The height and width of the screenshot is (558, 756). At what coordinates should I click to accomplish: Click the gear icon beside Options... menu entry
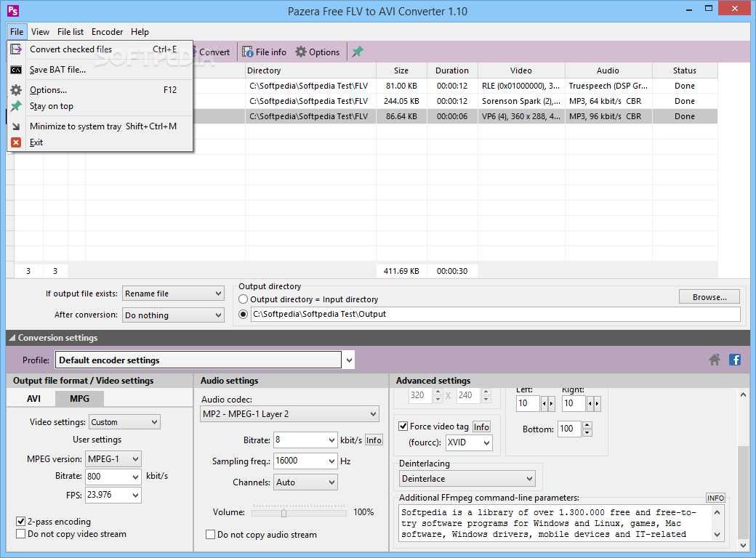pos(16,90)
